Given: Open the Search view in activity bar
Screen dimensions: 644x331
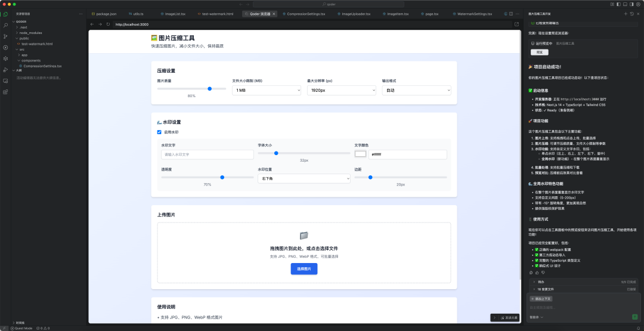Looking at the screenshot, I should tap(5, 25).
